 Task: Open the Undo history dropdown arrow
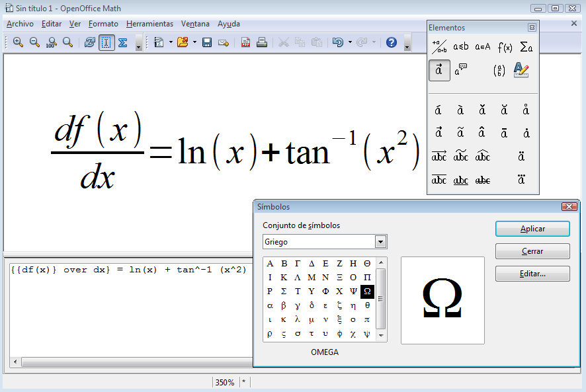350,42
